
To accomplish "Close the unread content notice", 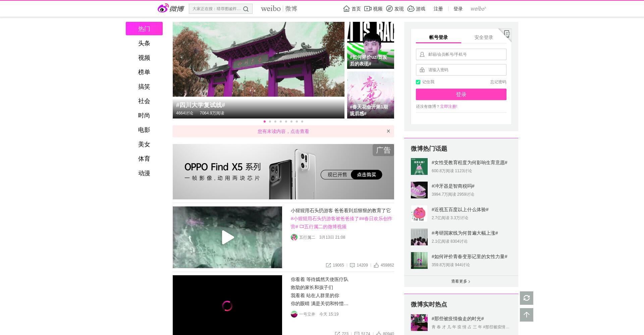I will [388, 131].
